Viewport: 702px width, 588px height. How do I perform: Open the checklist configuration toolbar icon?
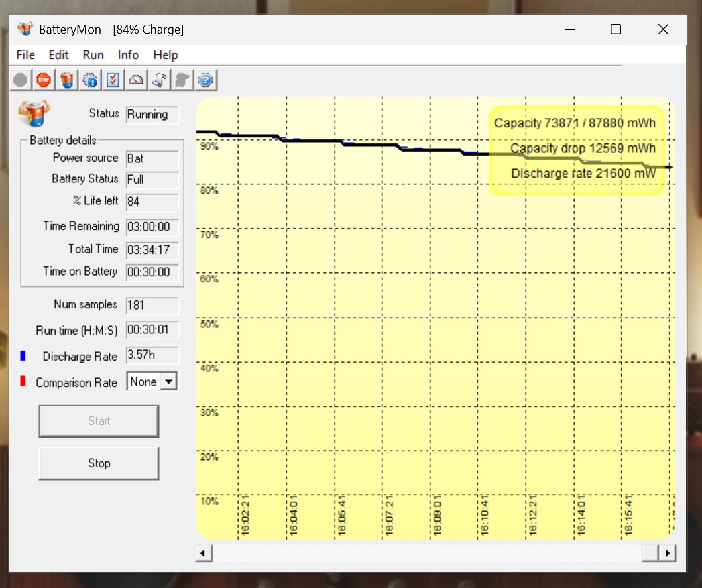click(113, 80)
